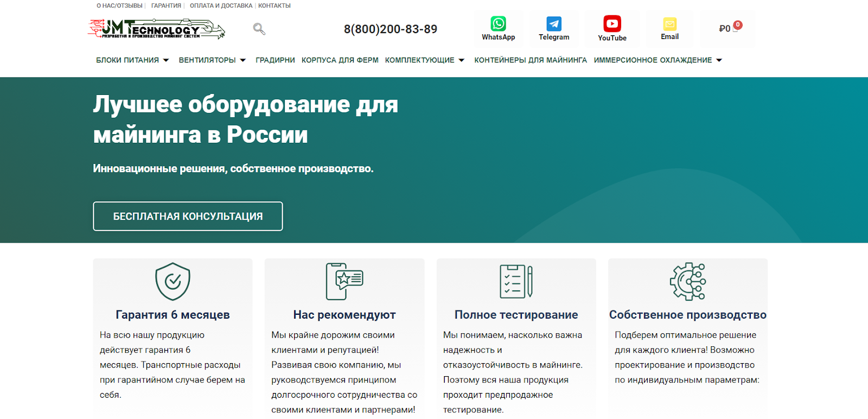Image resolution: width=868 pixels, height=419 pixels.
Task: Click the text Мы понимаем, насколько важна
Action: (x=513, y=335)
